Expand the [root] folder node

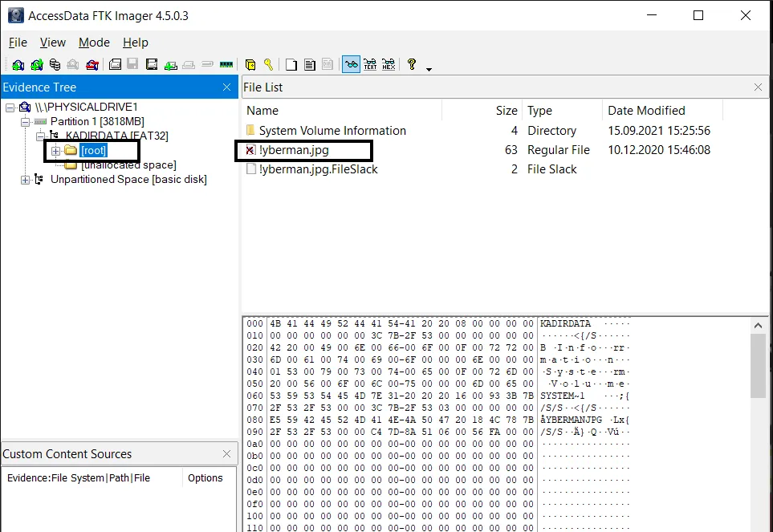coord(55,151)
